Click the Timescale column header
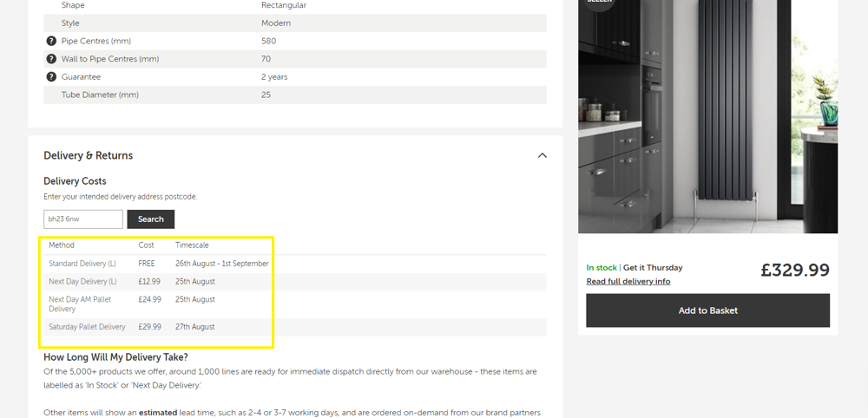The width and height of the screenshot is (868, 418). 192,245
